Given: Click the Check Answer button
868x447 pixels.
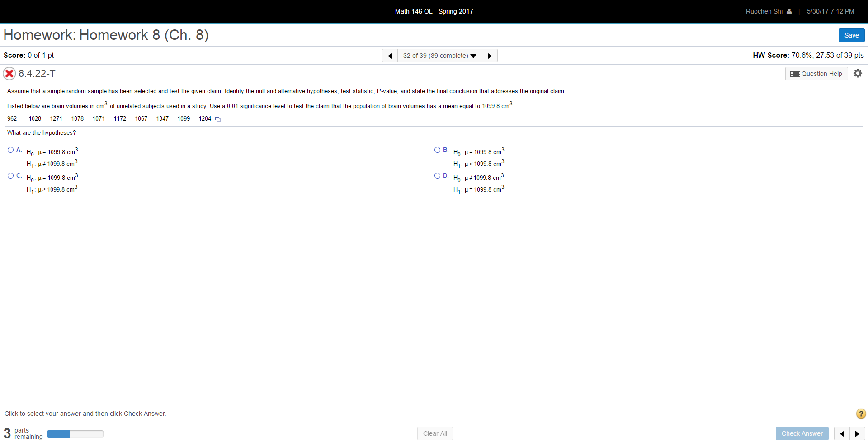Looking at the screenshot, I should 802,433.
